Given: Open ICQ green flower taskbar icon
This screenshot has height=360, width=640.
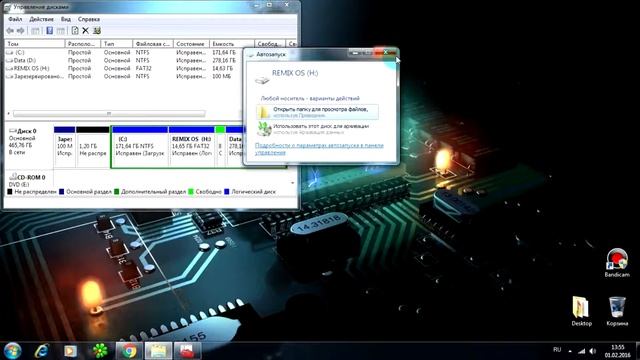Looking at the screenshot, I should (100, 351).
